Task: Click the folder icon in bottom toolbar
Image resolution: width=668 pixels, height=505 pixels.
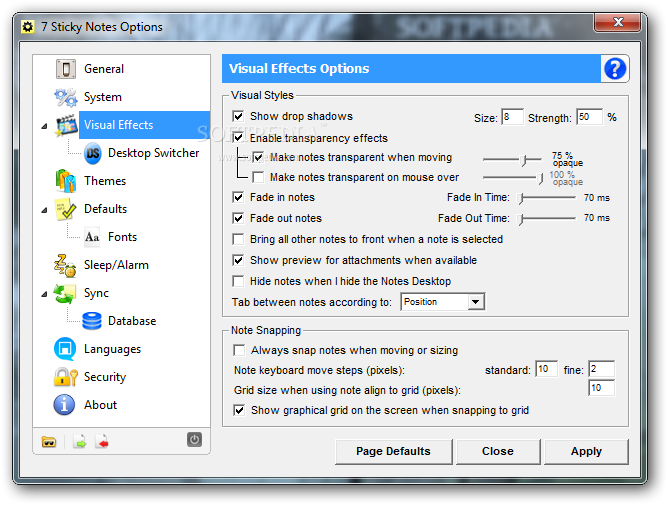Action: pyautogui.click(x=49, y=442)
